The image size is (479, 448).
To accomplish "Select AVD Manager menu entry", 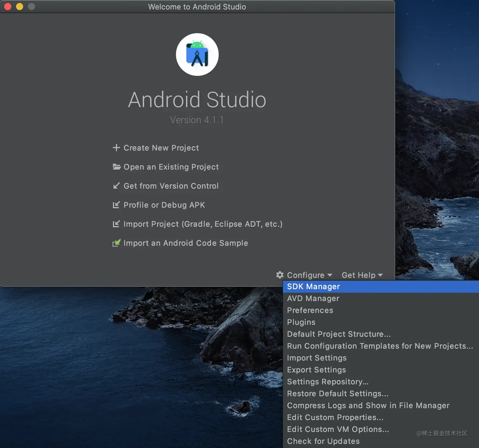I will tap(313, 298).
